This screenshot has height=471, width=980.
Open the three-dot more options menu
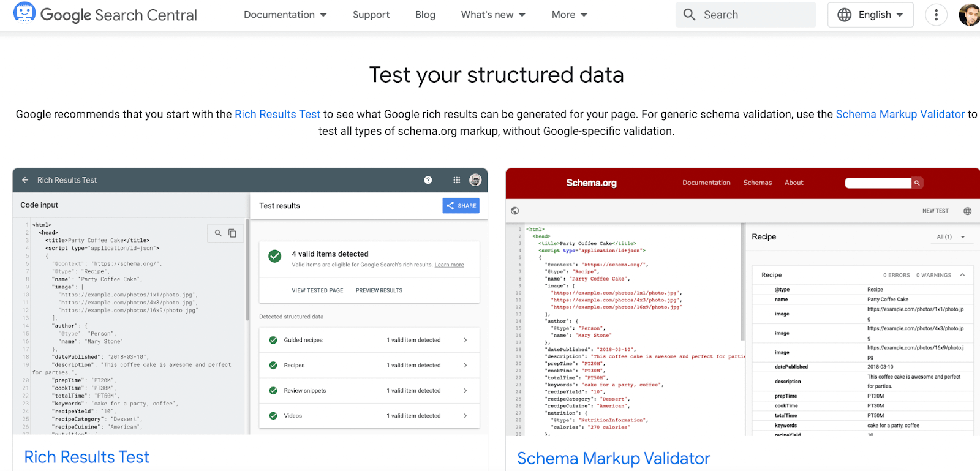936,15
